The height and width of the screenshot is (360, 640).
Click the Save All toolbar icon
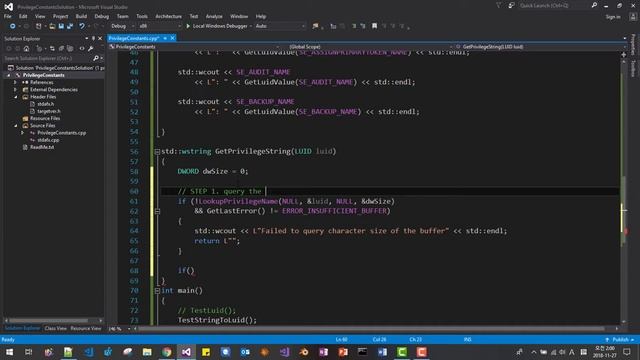pos(70,26)
